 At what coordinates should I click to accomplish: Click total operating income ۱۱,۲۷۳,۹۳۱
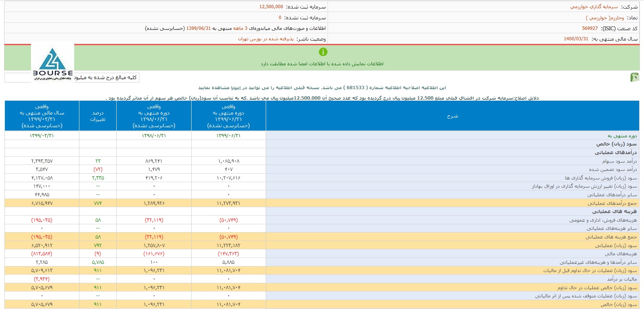228,203
